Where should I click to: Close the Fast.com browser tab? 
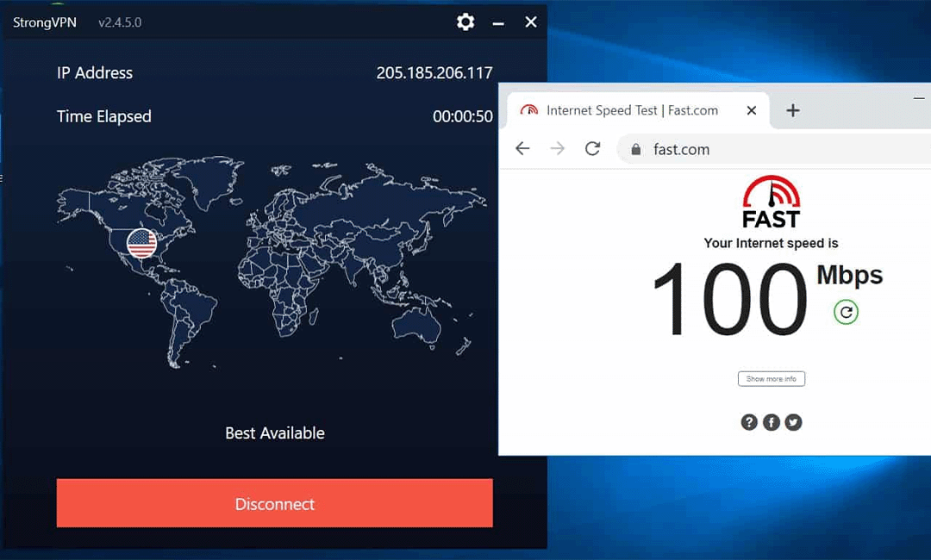tap(751, 110)
